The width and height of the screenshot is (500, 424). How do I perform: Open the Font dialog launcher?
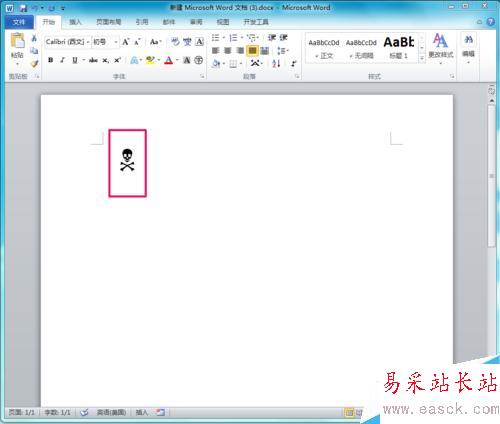(202, 77)
